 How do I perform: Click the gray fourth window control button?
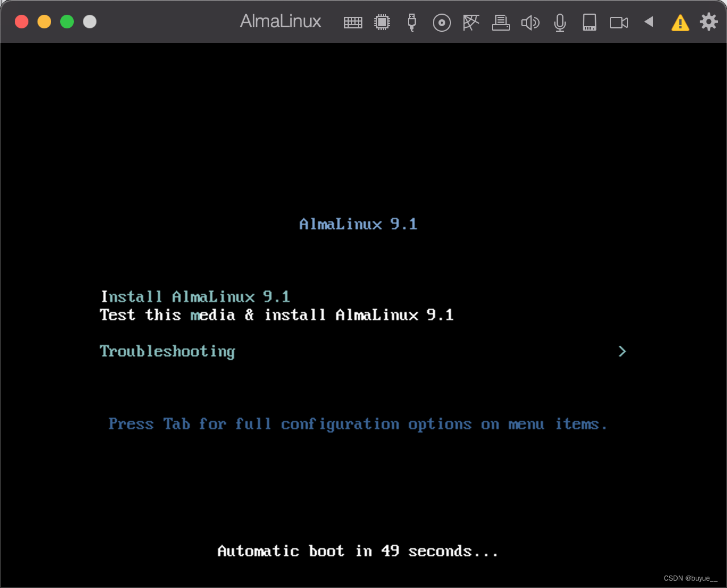(90, 22)
